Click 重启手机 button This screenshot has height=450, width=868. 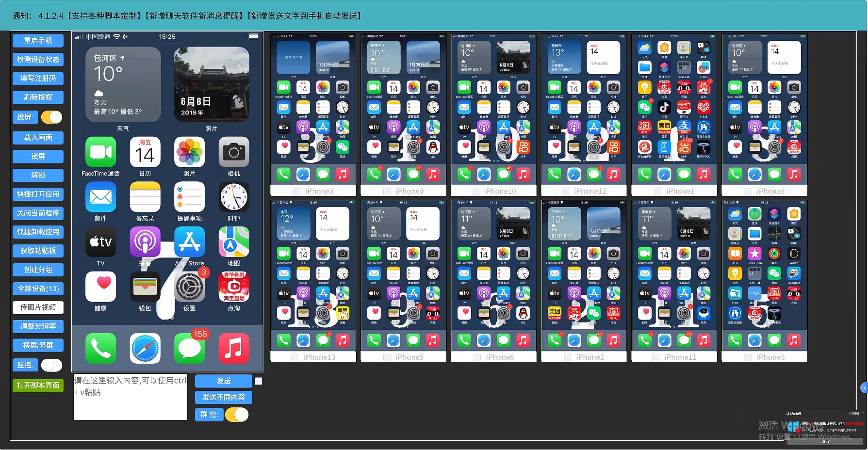[38, 41]
